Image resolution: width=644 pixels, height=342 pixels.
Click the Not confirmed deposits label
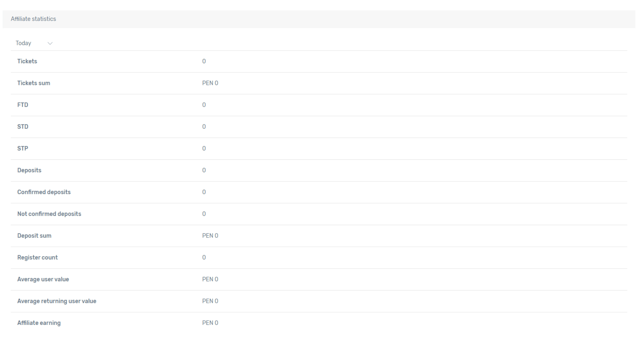click(x=49, y=214)
